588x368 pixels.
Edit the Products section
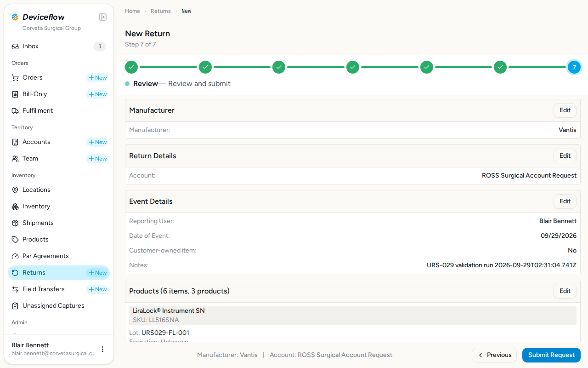pos(565,291)
